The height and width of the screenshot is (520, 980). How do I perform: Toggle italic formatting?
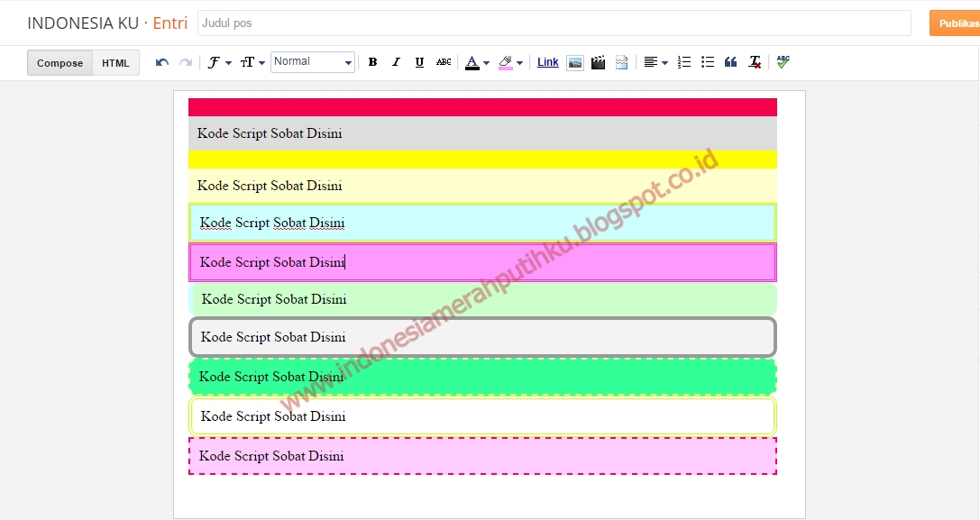click(x=396, y=62)
